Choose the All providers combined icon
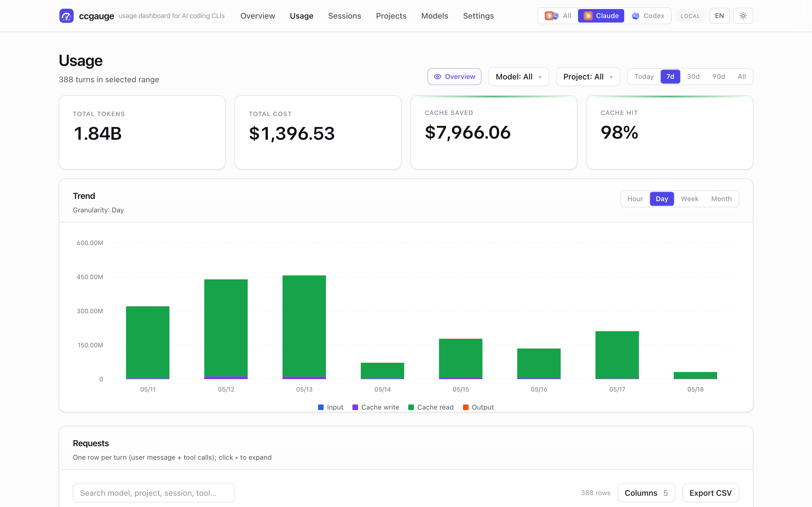 point(551,16)
